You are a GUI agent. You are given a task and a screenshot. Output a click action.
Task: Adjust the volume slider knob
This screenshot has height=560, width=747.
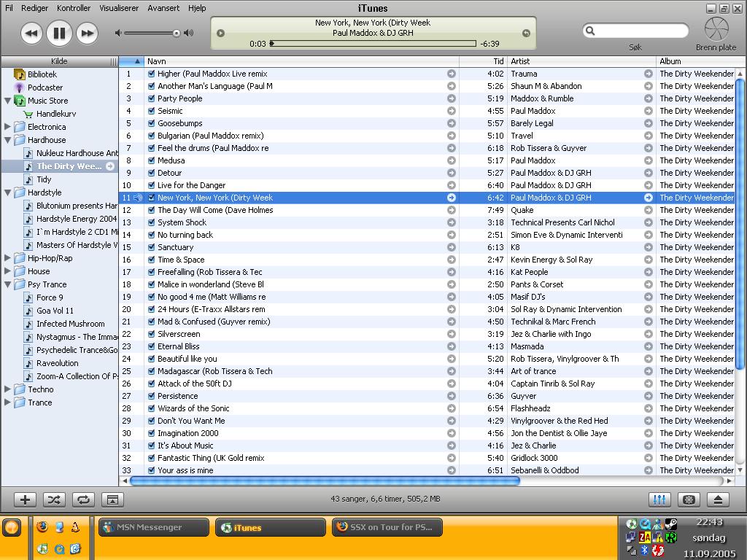click(x=177, y=33)
